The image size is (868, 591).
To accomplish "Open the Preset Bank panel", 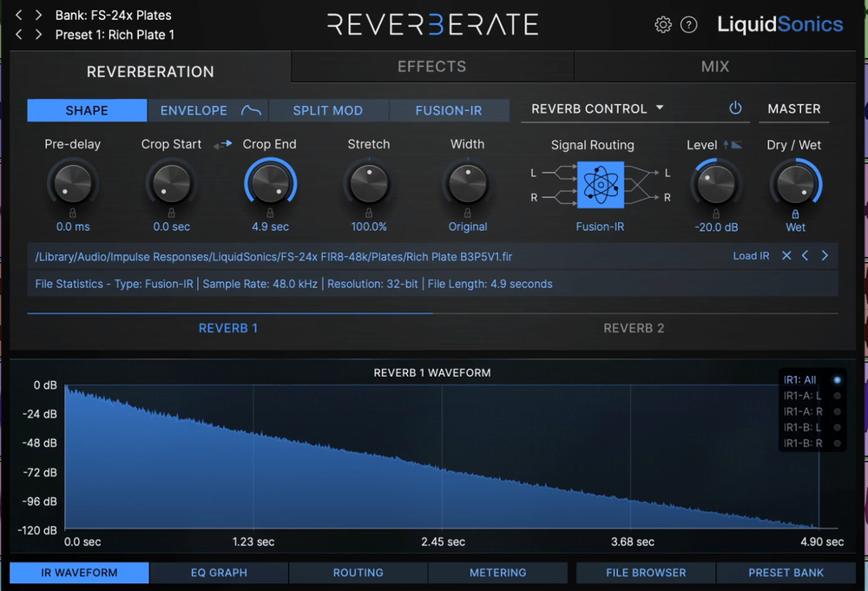I will [786, 573].
